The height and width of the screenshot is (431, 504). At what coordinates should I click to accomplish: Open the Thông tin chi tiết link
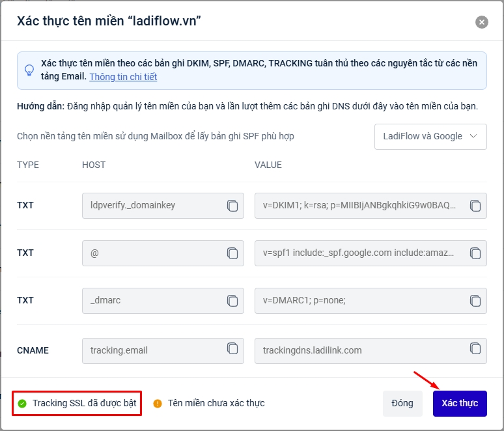pos(123,77)
